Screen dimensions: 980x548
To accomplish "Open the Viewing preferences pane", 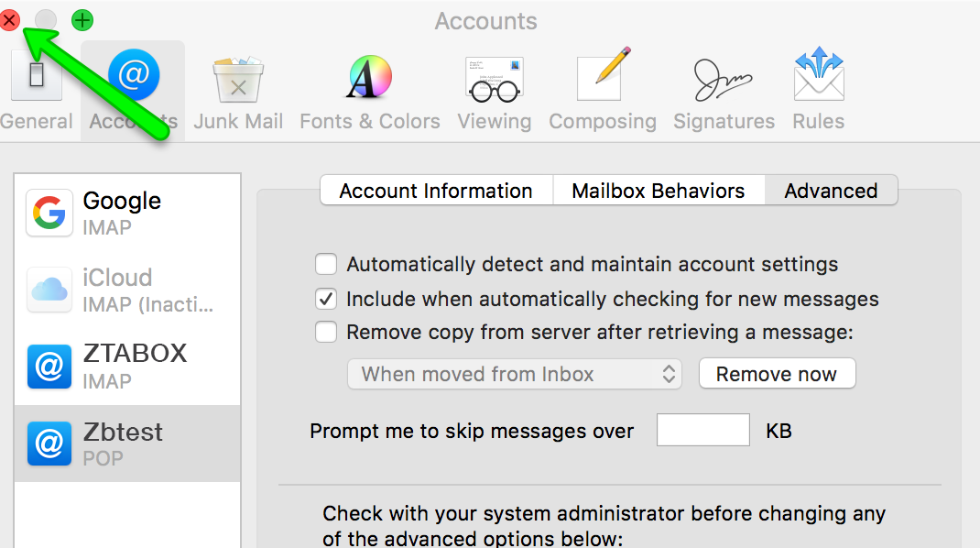I will (494, 92).
